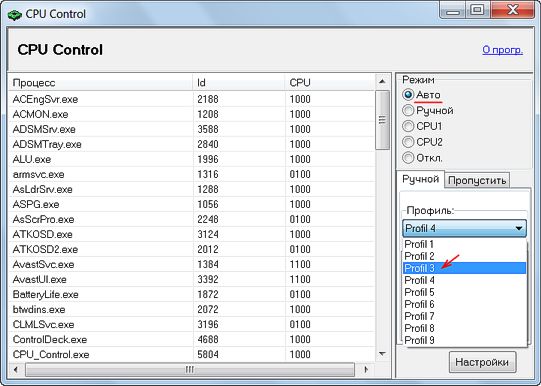This screenshot has width=541, height=386.
Task: Choose the CPU1 radio button
Action: pyautogui.click(x=408, y=126)
